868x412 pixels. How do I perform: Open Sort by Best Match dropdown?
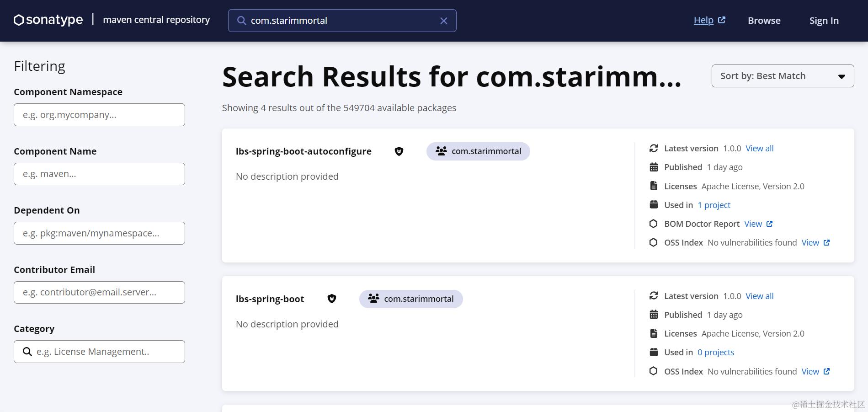tap(783, 76)
